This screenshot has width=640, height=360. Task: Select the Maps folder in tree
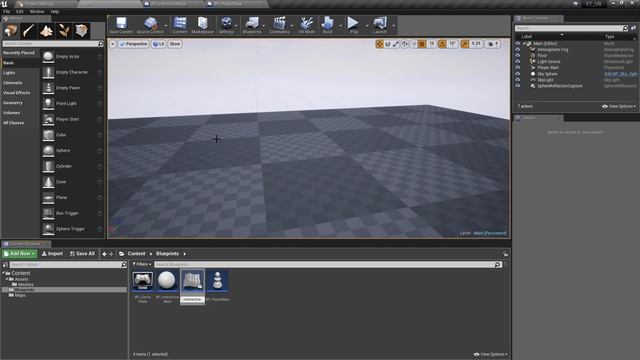20,295
